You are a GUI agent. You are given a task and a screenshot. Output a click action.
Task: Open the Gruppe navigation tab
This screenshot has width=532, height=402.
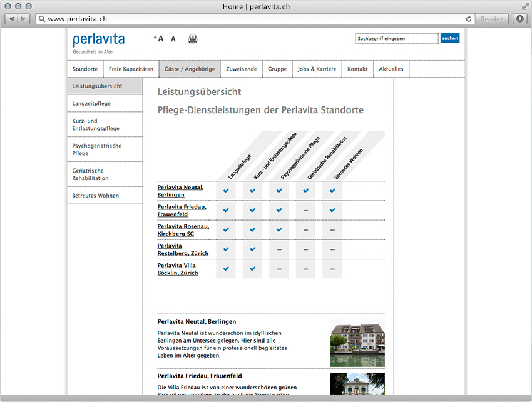click(x=277, y=69)
